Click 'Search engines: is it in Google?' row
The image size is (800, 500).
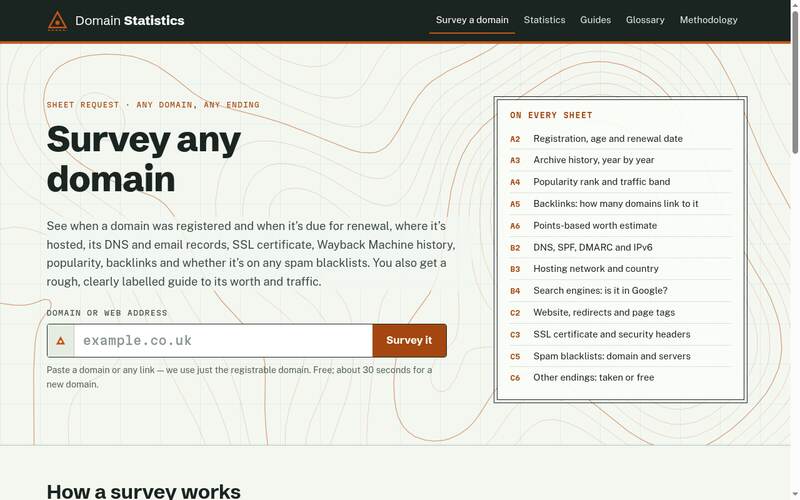coord(620,291)
